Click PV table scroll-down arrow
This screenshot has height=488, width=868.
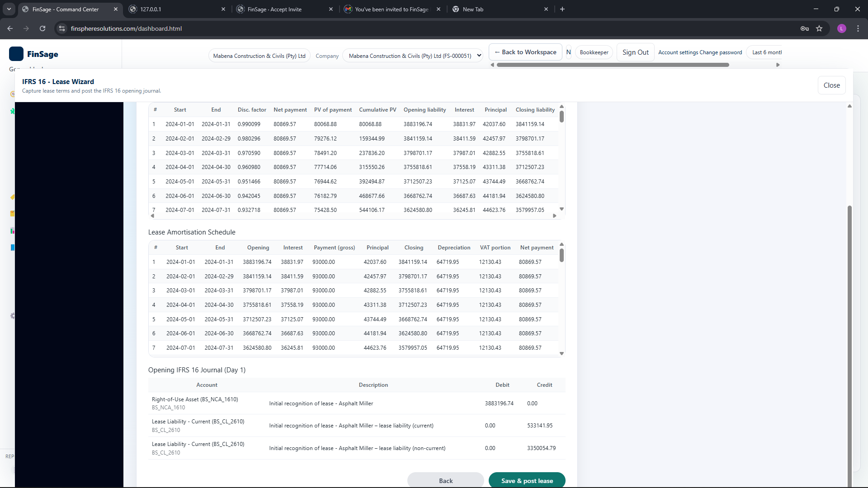[561, 209]
